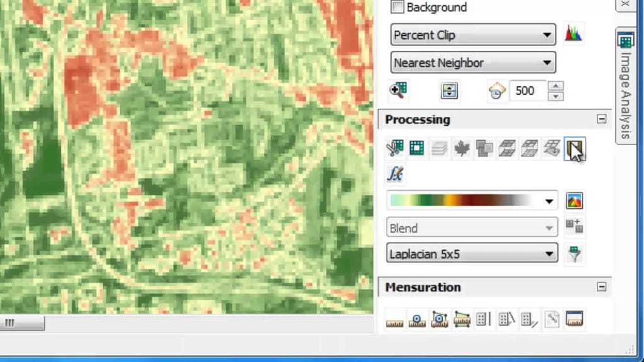Viewport: 644px width, 362px height.
Task: Collapse the Mensuration section
Action: point(602,287)
